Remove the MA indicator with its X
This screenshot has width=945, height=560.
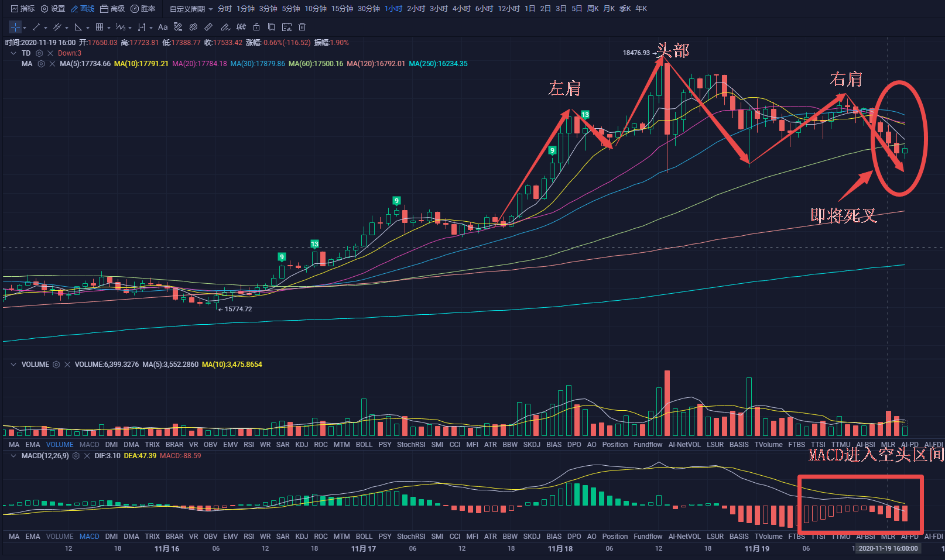point(52,64)
